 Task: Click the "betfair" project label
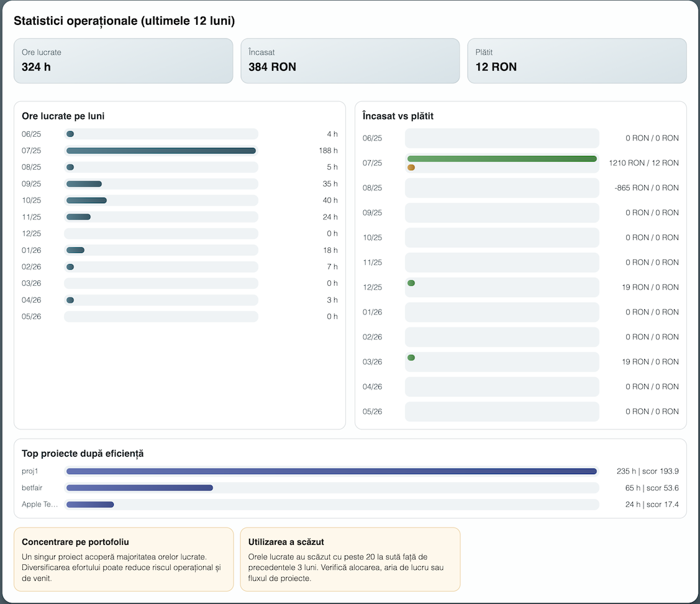pyautogui.click(x=32, y=488)
